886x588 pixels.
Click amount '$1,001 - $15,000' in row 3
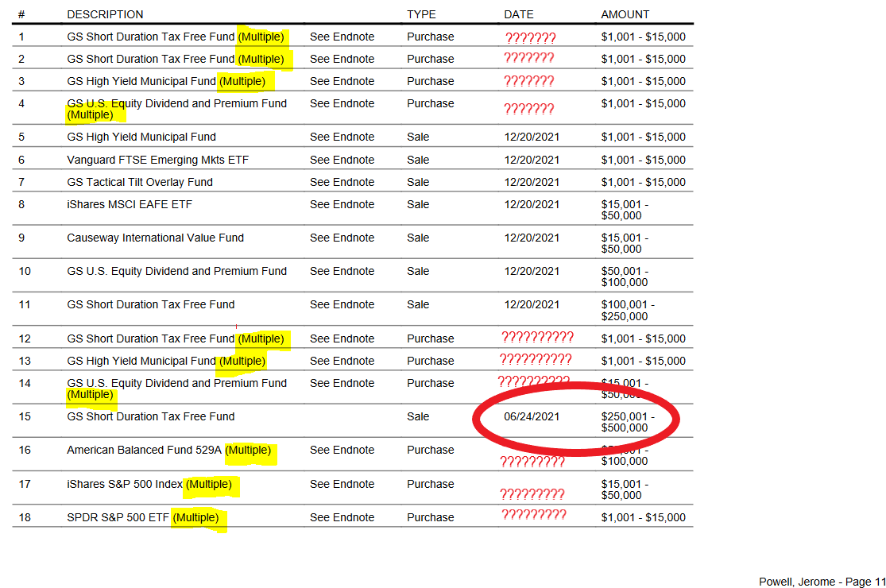(x=643, y=81)
